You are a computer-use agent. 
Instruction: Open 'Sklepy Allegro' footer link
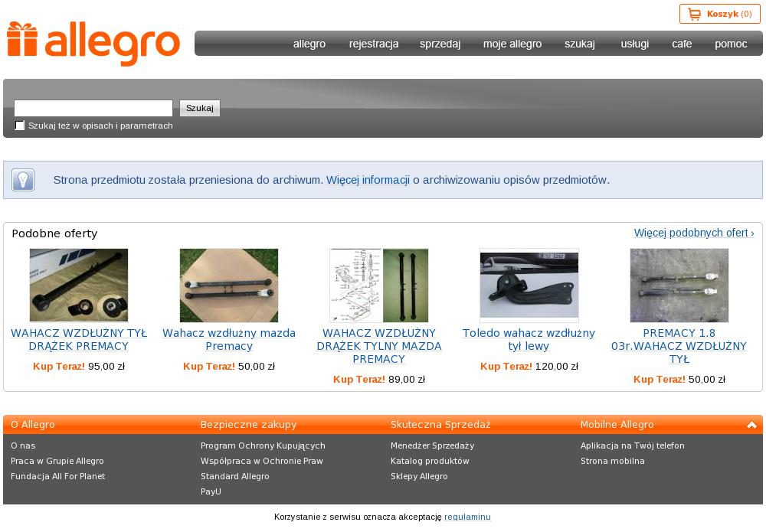pyautogui.click(x=419, y=476)
